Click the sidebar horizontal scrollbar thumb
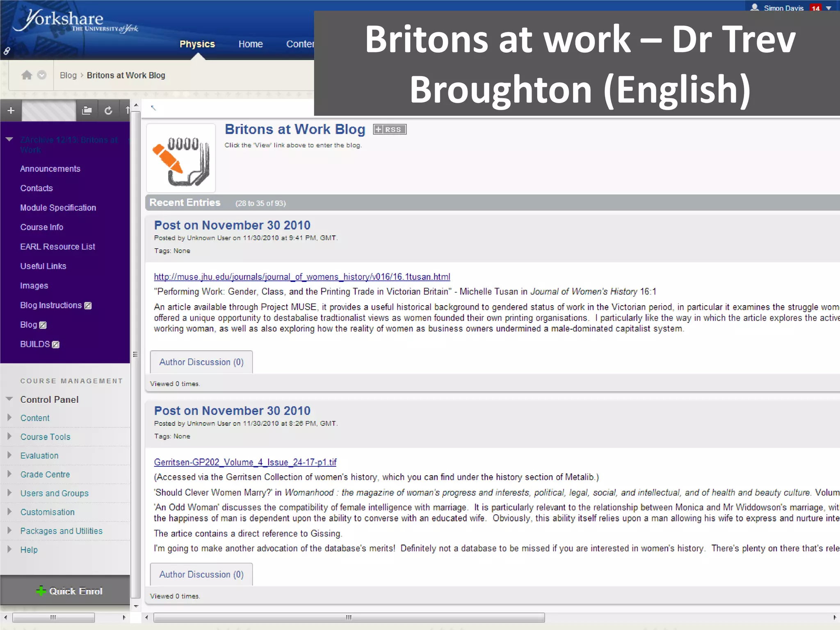Image resolution: width=840 pixels, height=630 pixels. tap(53, 617)
